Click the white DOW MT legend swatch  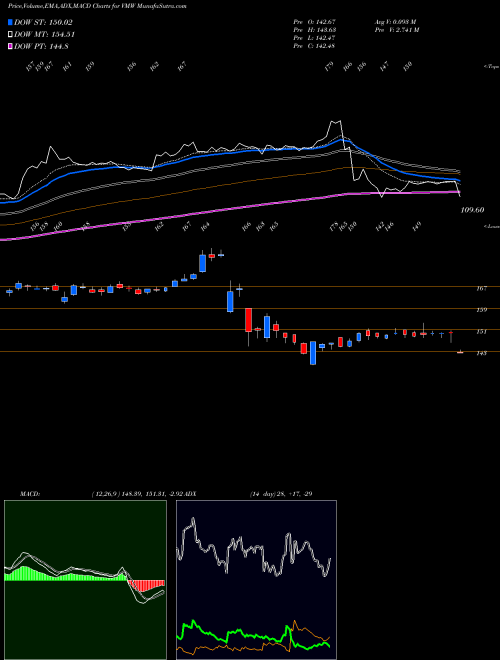point(11,34)
